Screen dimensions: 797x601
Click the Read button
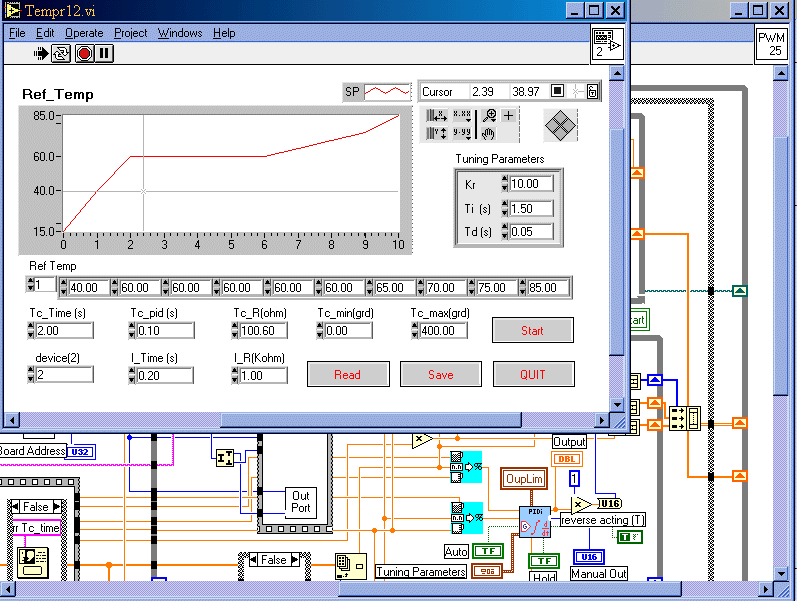pos(348,375)
